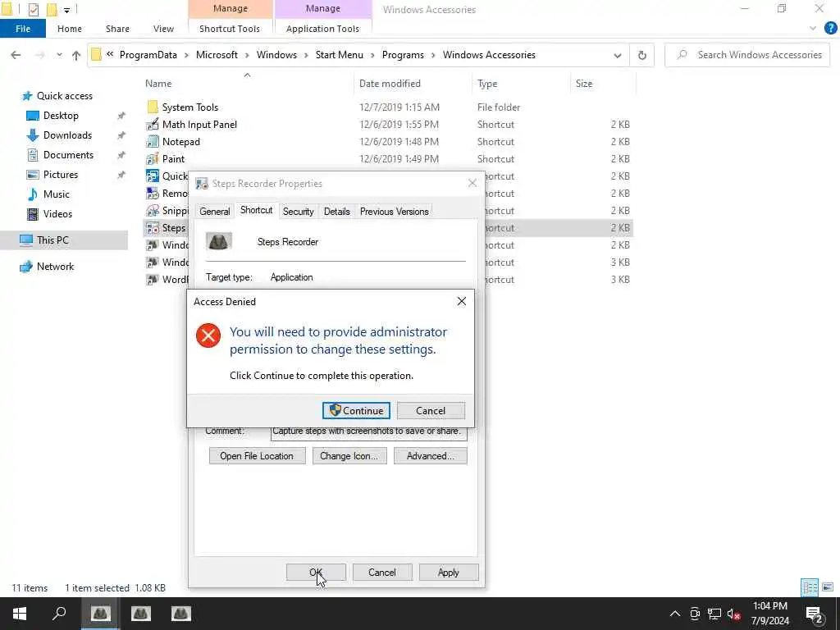
Task: Go up one folder level
Action: point(76,55)
